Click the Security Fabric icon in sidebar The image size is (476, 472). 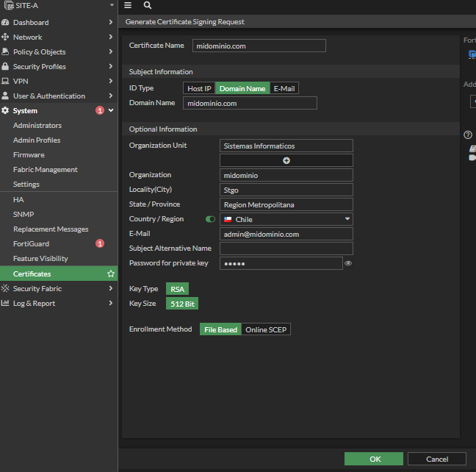6,289
